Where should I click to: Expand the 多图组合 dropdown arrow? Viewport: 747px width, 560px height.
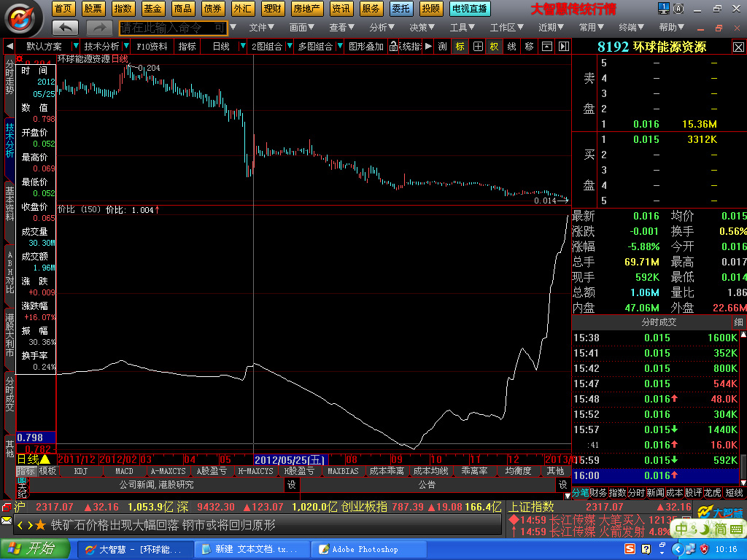click(x=340, y=46)
